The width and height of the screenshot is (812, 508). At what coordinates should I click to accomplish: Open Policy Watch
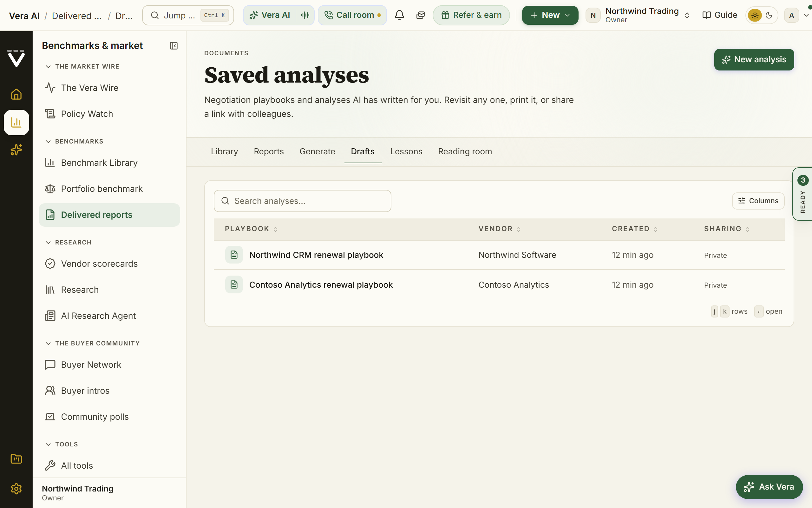109,114
